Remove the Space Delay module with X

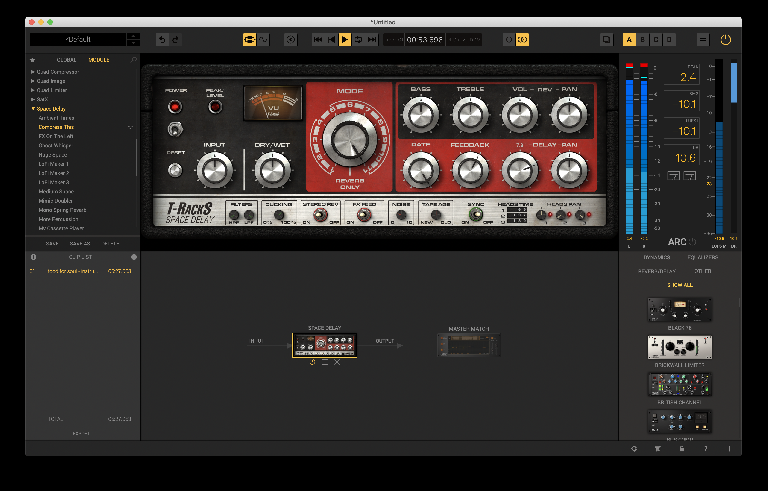pyautogui.click(x=337, y=363)
